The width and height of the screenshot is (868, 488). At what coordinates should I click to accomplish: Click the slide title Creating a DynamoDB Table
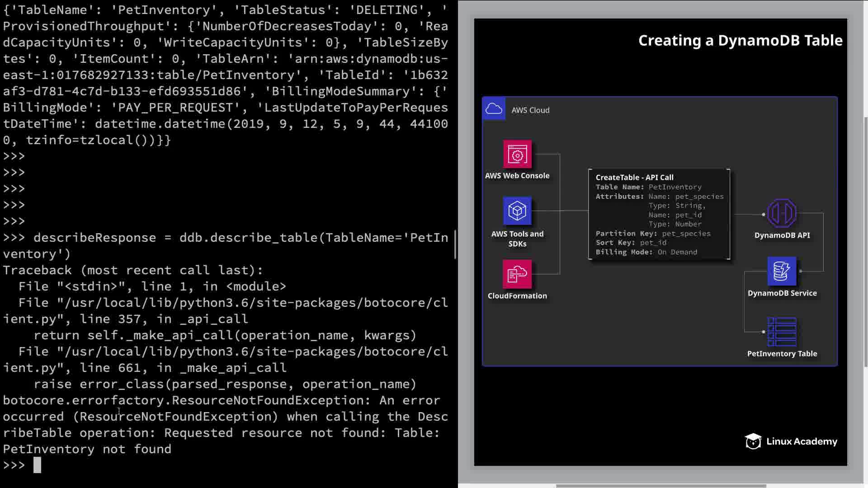[740, 41]
